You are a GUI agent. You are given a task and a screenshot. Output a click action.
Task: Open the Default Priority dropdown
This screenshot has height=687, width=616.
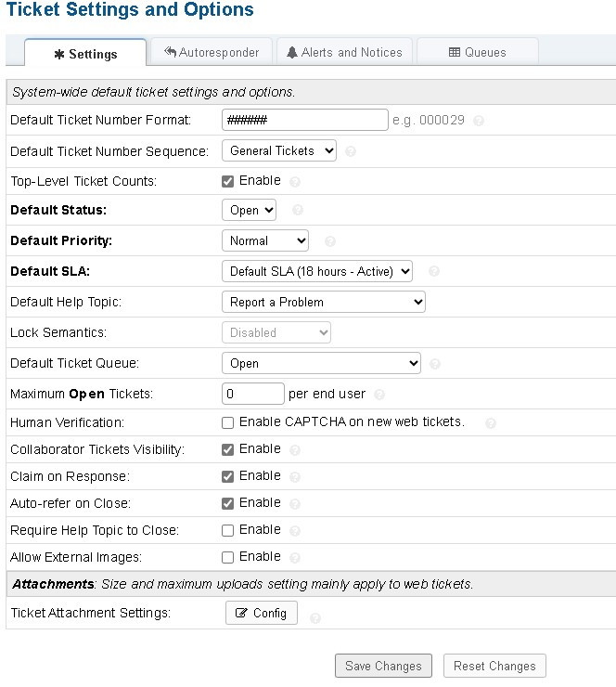click(x=265, y=240)
